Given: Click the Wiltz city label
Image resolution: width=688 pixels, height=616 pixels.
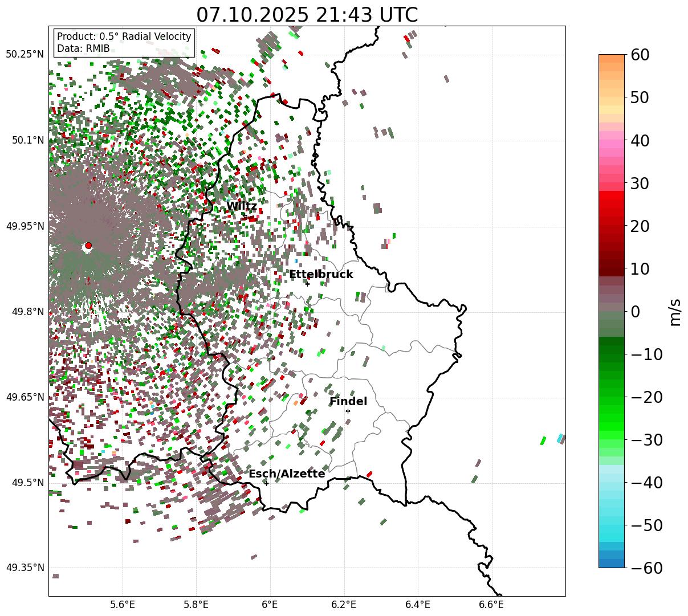Looking at the screenshot, I should click(x=242, y=206).
